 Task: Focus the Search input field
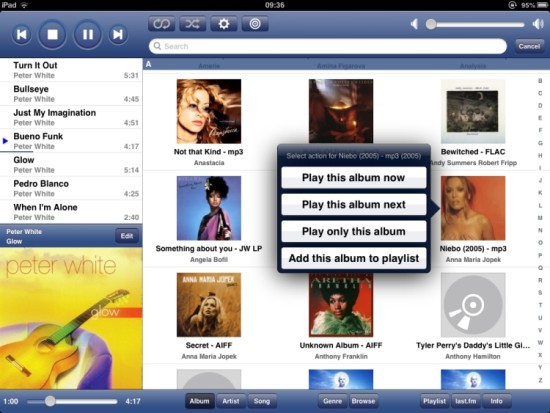point(328,46)
